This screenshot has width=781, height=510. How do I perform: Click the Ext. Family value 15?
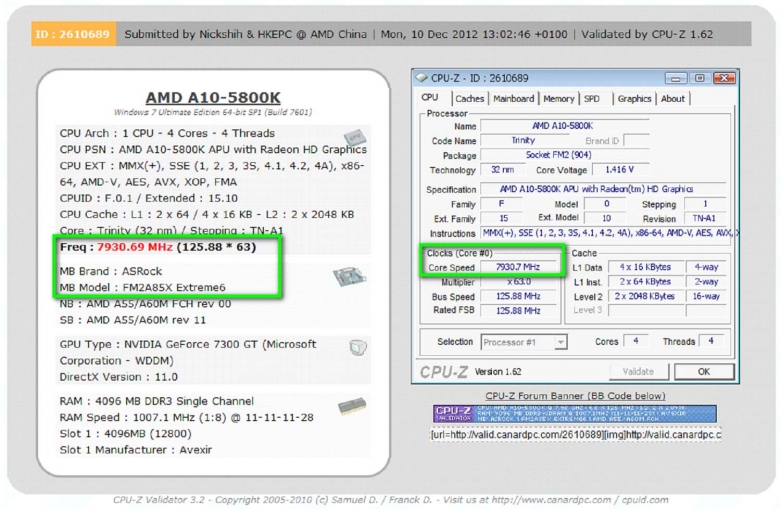503,218
